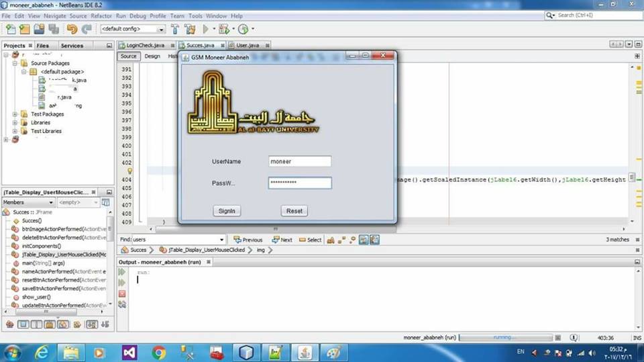Open the default config dropdown
The image size is (644, 362).
(161, 30)
